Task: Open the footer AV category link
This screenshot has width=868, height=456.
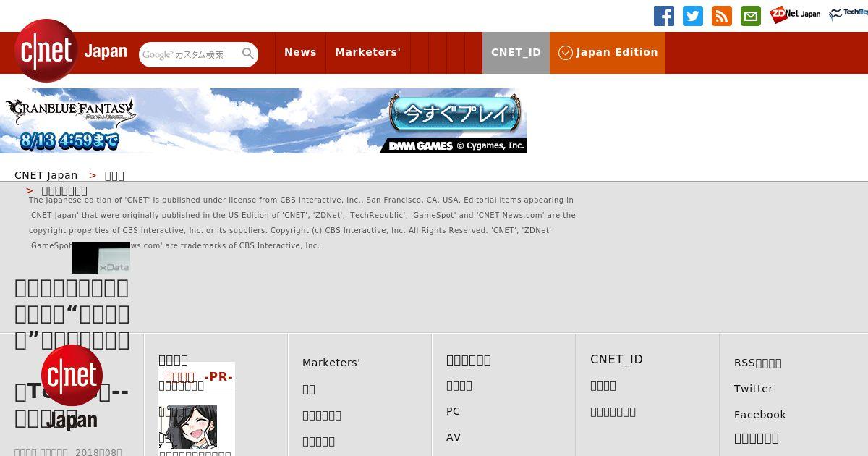Action: tap(454, 437)
